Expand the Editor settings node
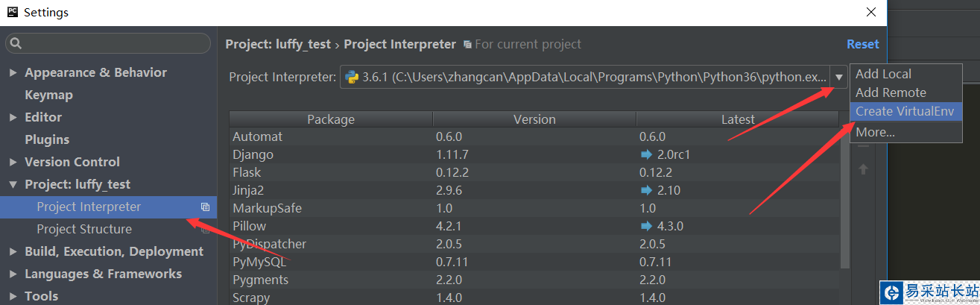 (x=13, y=118)
